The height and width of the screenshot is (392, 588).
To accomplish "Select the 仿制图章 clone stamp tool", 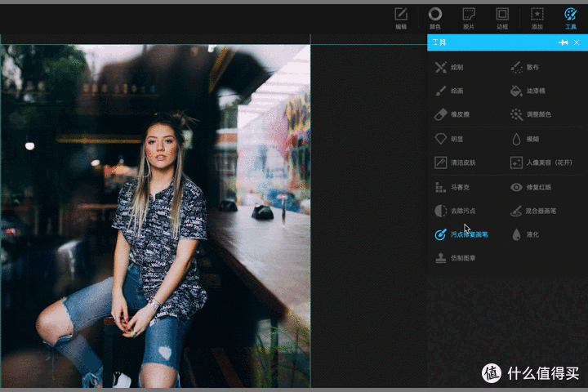I will (x=455, y=258).
